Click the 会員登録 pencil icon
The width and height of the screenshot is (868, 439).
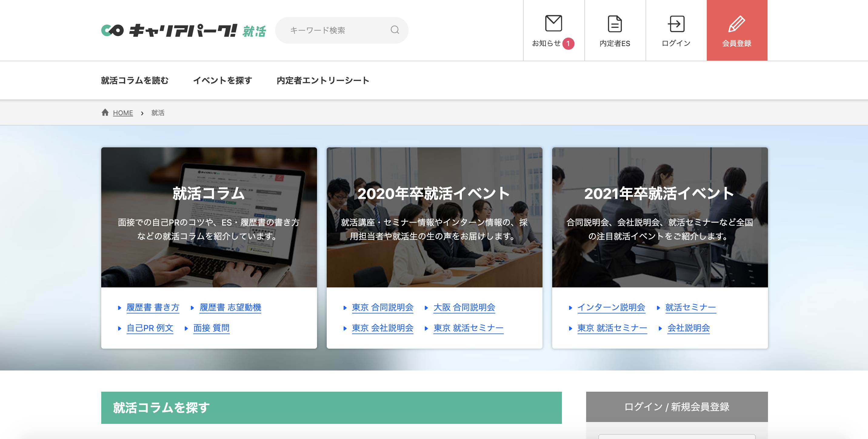(736, 24)
